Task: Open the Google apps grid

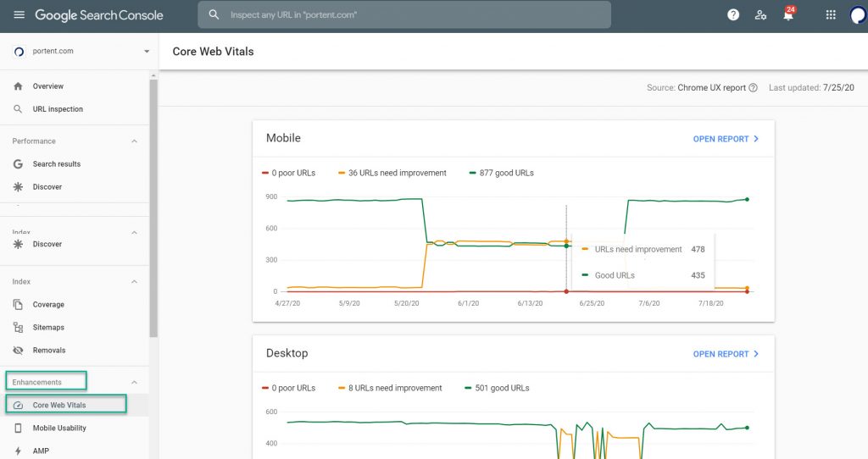Action: click(831, 15)
